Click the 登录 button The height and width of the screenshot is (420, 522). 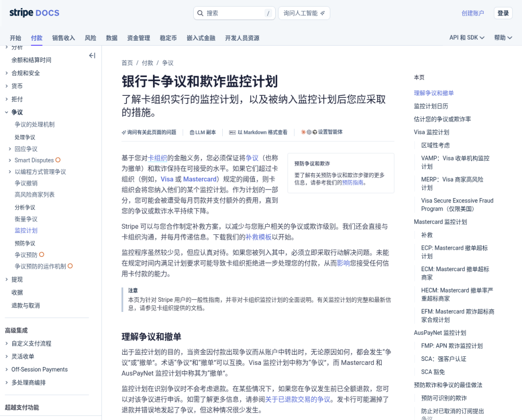(x=503, y=13)
